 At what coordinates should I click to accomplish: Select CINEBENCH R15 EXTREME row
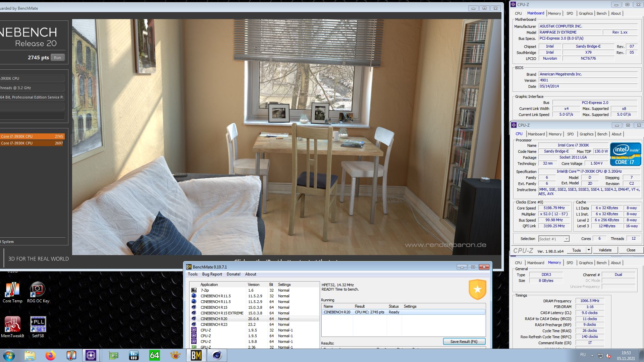254,313
